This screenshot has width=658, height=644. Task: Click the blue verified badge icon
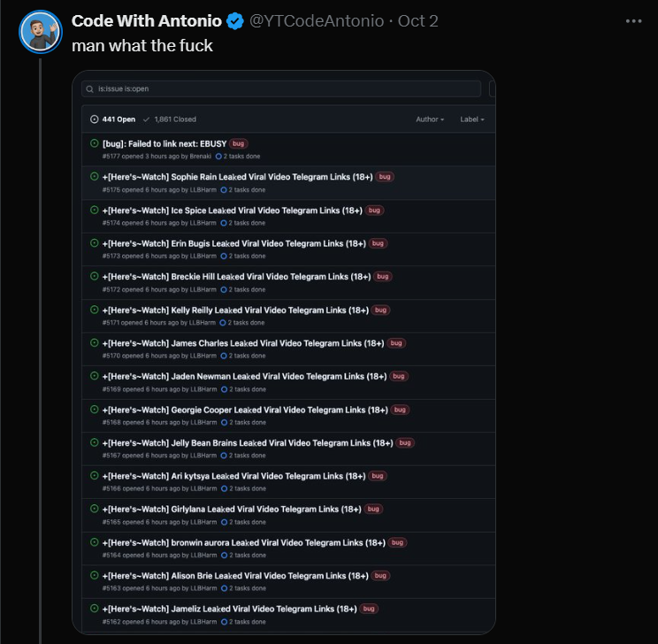tap(235, 21)
